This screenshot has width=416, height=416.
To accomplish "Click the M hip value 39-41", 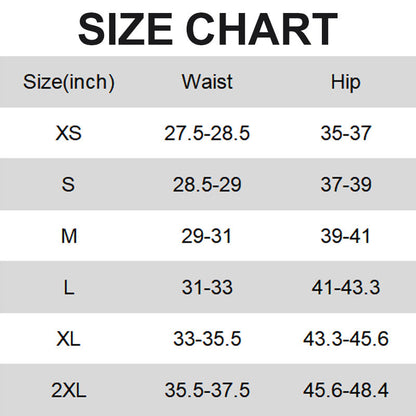I will (345, 236).
